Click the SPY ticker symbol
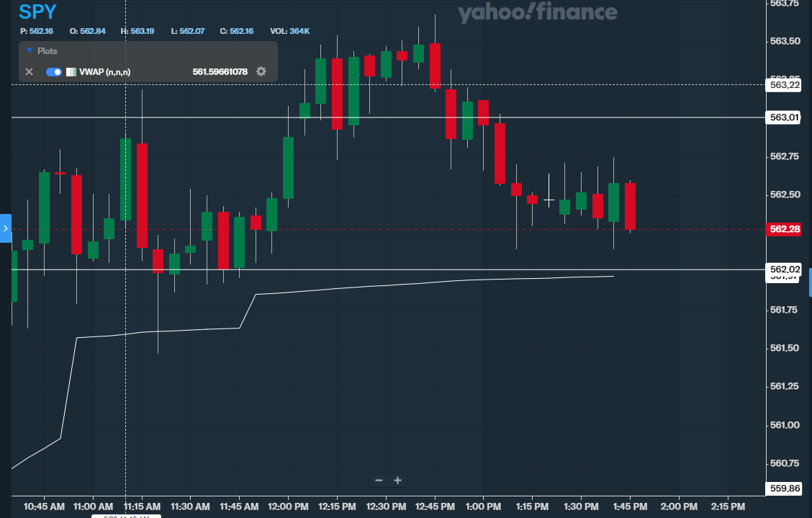Image resolution: width=812 pixels, height=518 pixels. (37, 12)
